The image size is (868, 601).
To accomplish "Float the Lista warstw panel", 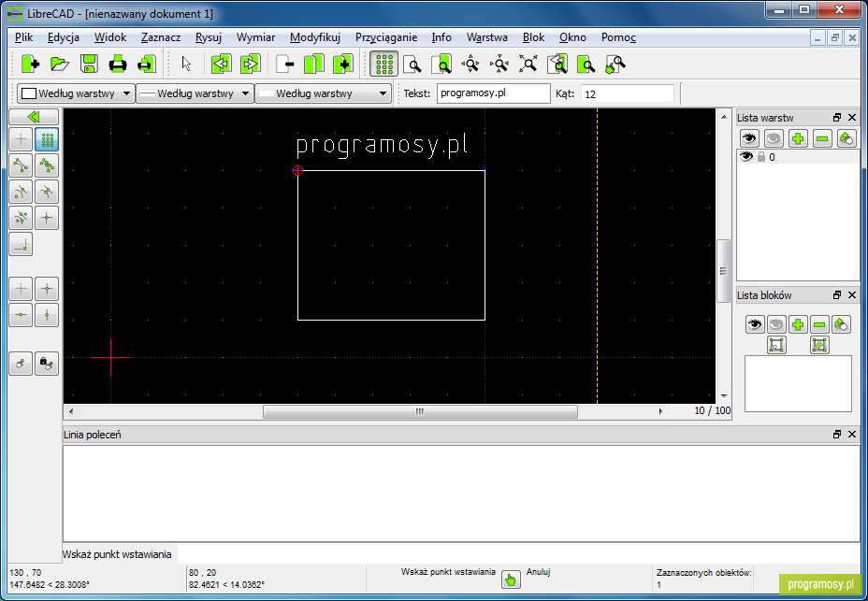I will click(837, 118).
